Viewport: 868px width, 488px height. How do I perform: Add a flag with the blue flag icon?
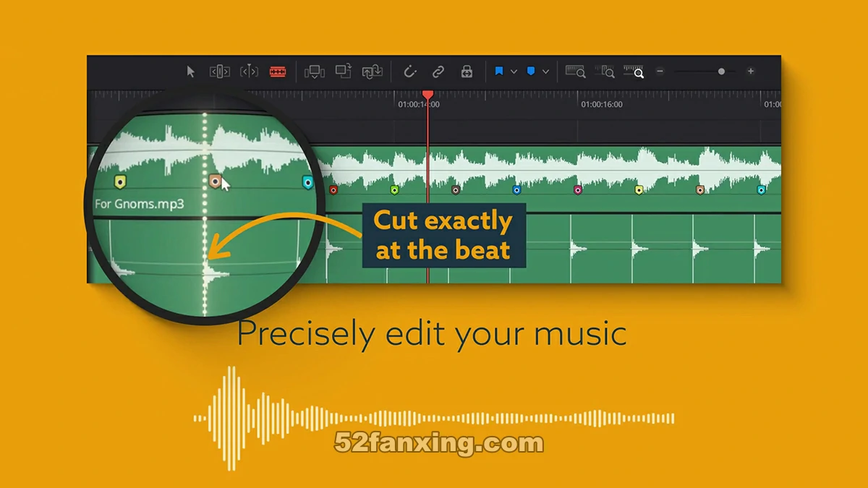[499, 72]
